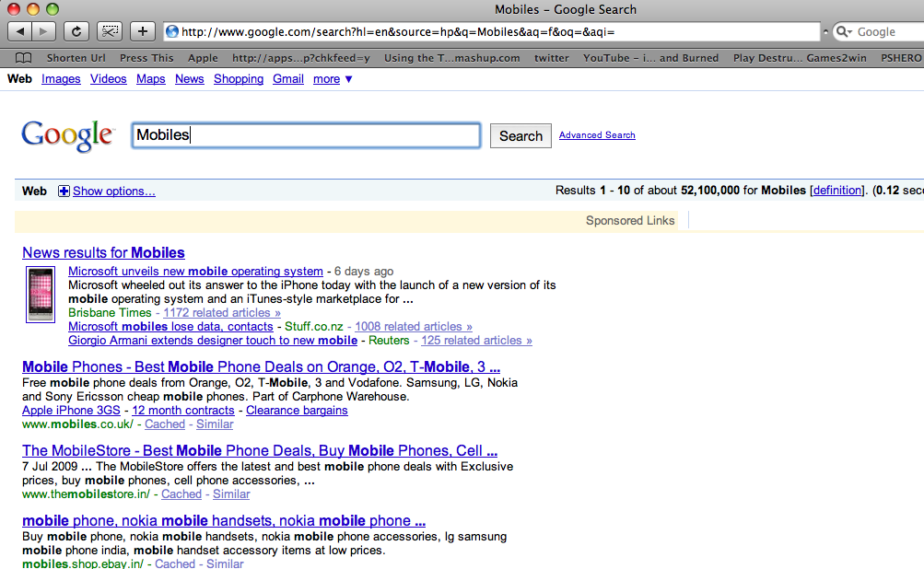Open 1008 related articles
This screenshot has width=924, height=569.
414,326
